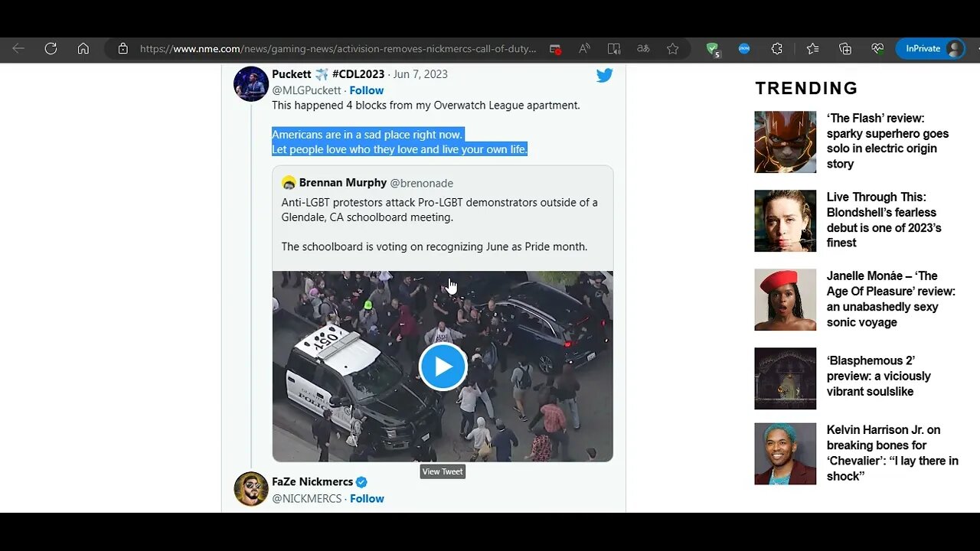Open FaZe Nickmercs profile avatar
980x551 pixels.
click(251, 489)
